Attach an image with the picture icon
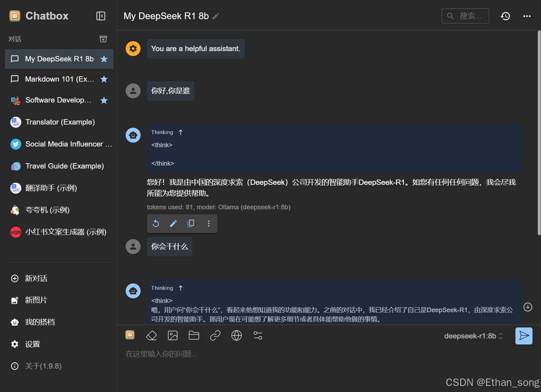This screenshot has height=392, width=541. click(x=173, y=335)
